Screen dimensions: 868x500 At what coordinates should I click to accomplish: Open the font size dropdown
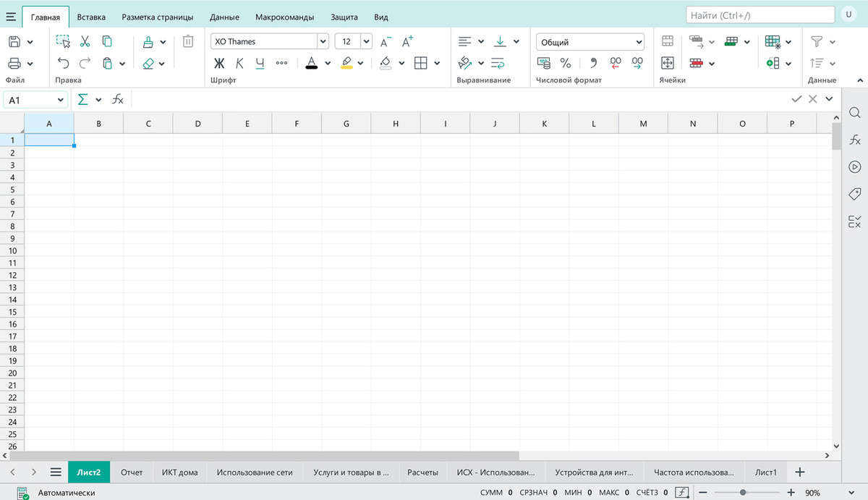pyautogui.click(x=353, y=41)
